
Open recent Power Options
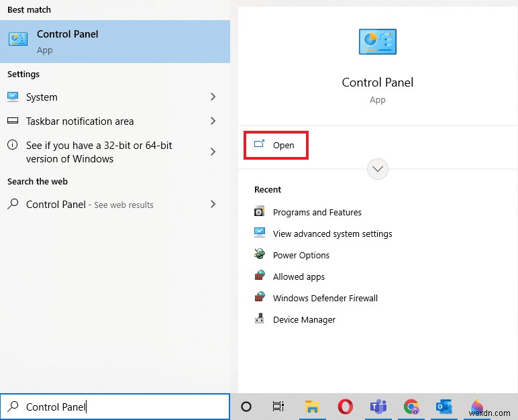click(301, 255)
